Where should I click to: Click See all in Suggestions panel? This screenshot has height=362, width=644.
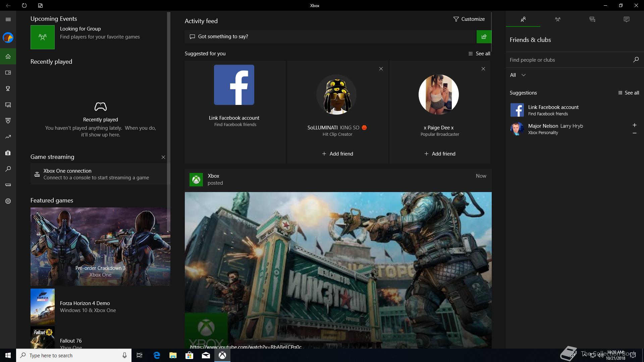tap(629, 93)
